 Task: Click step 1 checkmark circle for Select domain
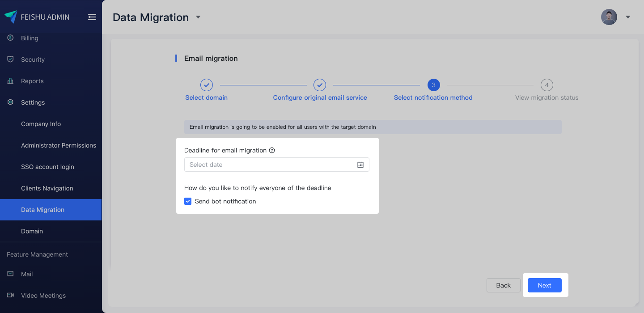207,85
